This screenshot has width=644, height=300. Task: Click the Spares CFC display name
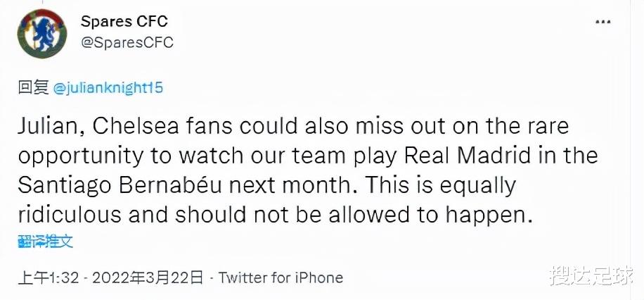coord(124,21)
